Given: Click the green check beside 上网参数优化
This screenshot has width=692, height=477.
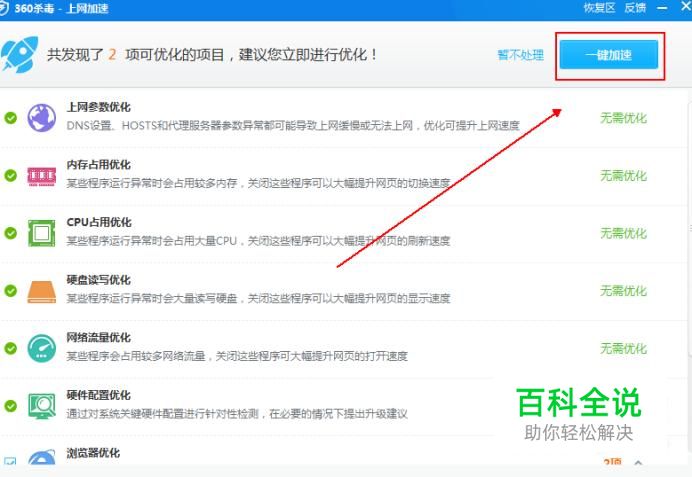Looking at the screenshot, I should point(11,118).
